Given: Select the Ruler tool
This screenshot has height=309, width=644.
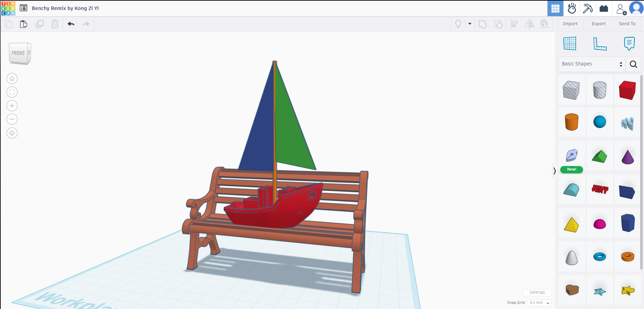Looking at the screenshot, I should point(600,44).
